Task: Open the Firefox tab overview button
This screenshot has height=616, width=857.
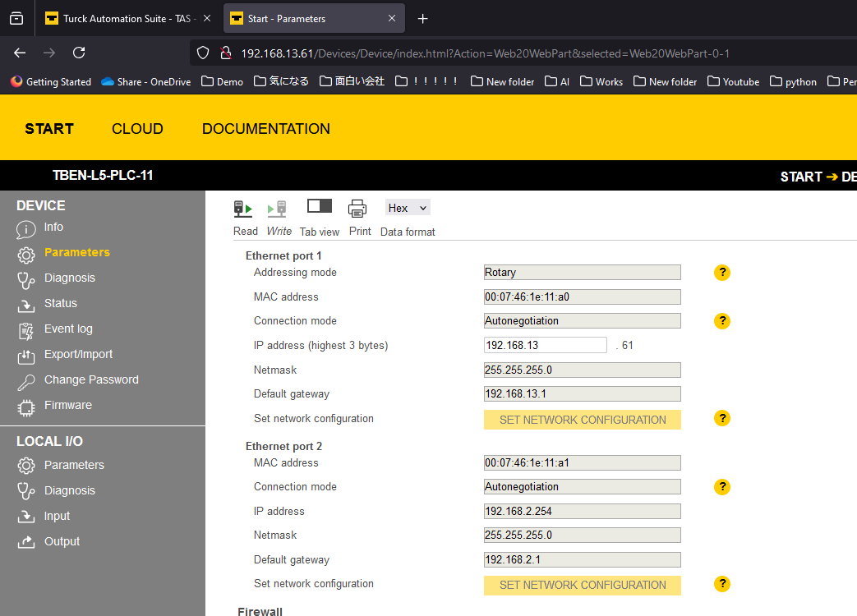Action: pos(16,19)
